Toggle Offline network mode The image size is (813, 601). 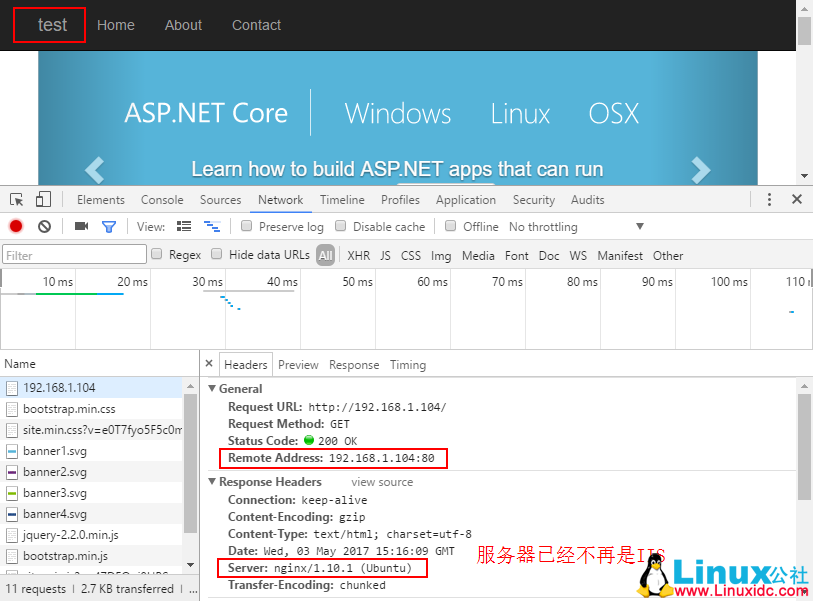pyautogui.click(x=451, y=226)
